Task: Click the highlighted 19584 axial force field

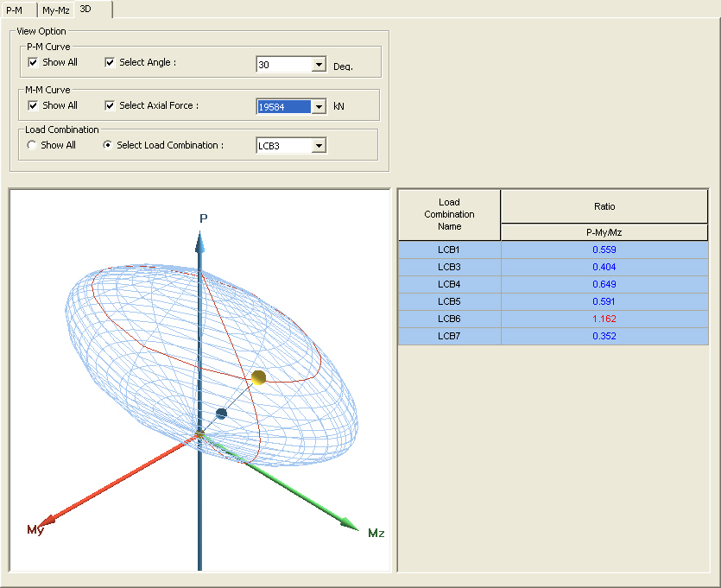Action: coord(283,107)
